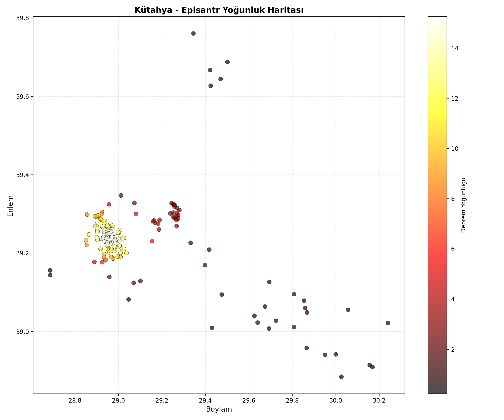Click the colorbar tick label 6
504x420 pixels.
click(x=453, y=249)
